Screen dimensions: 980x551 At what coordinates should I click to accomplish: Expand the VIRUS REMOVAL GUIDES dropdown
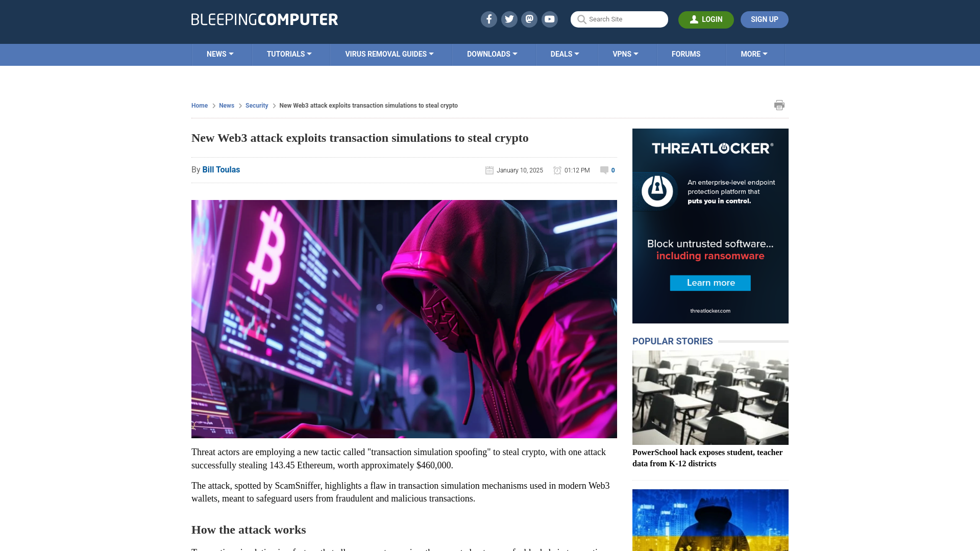389,54
